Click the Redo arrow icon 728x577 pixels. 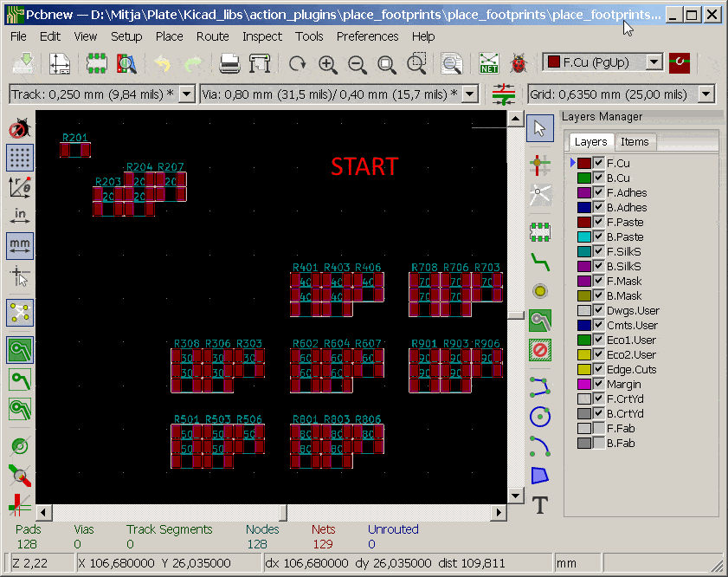pyautogui.click(x=193, y=62)
